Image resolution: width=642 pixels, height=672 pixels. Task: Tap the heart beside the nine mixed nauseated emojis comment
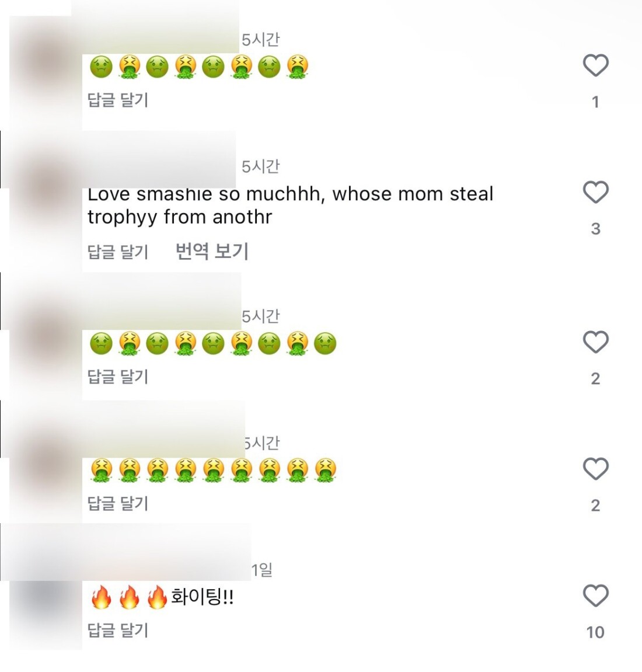[596, 342]
